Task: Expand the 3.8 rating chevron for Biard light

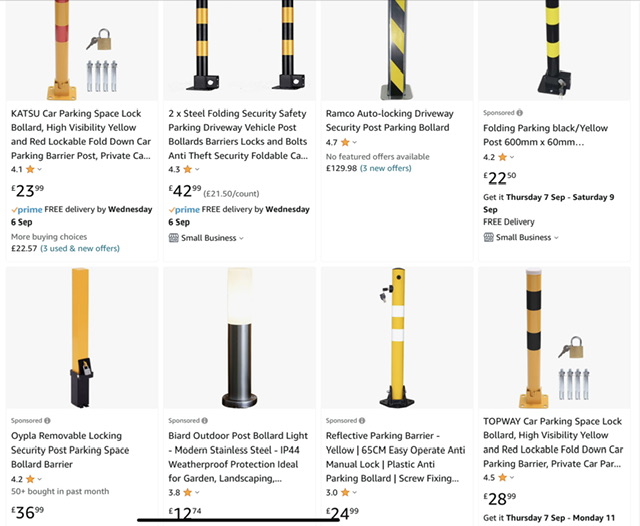Action: tap(198, 492)
